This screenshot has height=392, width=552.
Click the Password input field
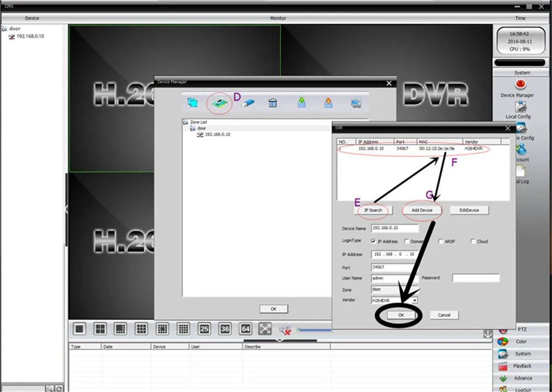click(x=476, y=278)
